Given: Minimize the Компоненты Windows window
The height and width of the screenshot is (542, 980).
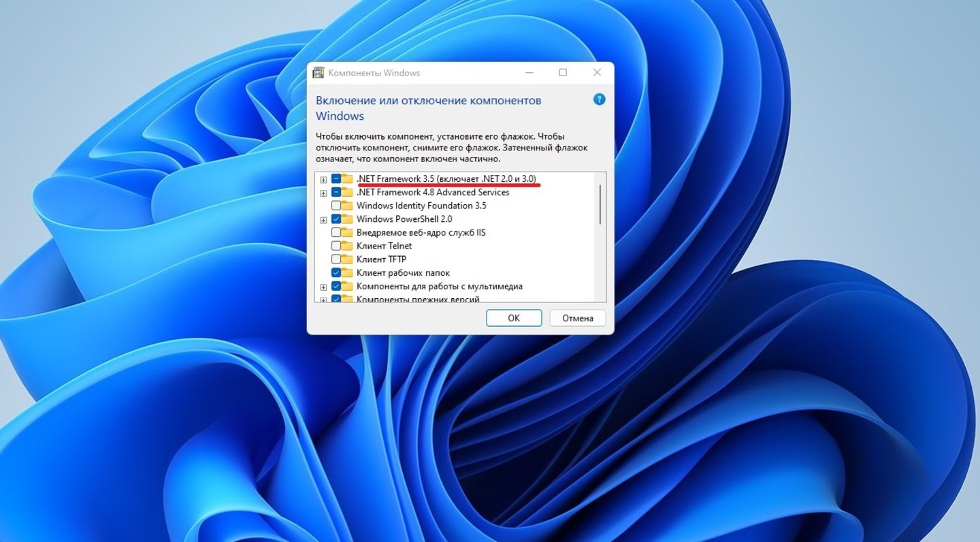Looking at the screenshot, I should [529, 73].
